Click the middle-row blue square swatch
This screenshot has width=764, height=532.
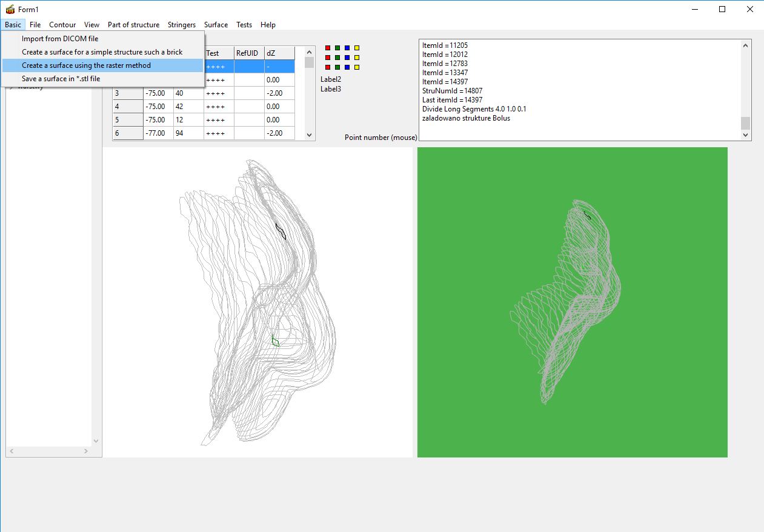[x=347, y=58]
